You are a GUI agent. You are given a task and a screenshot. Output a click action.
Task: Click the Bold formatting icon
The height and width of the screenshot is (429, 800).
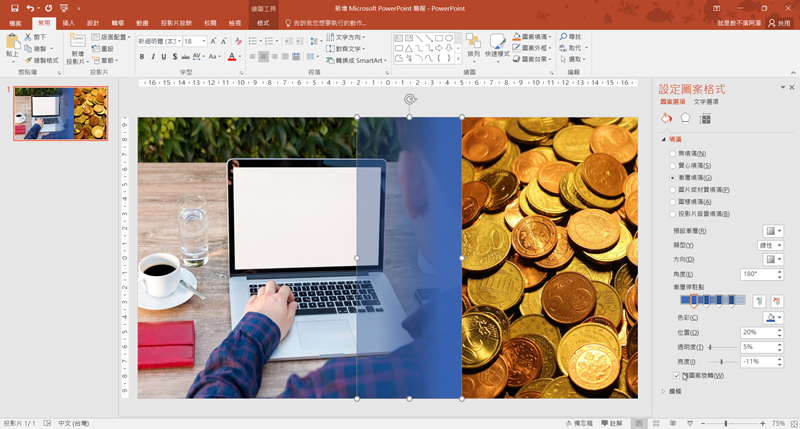[142, 57]
